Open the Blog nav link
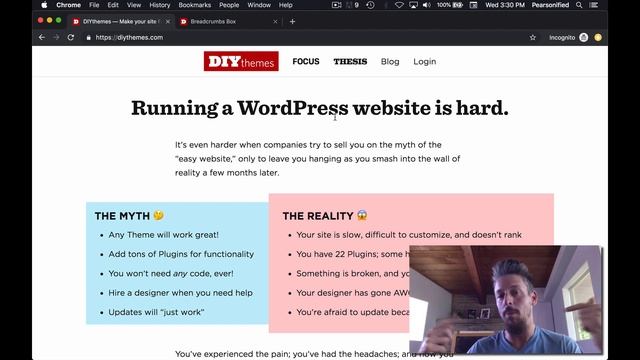This screenshot has height=360, width=640. click(x=390, y=61)
